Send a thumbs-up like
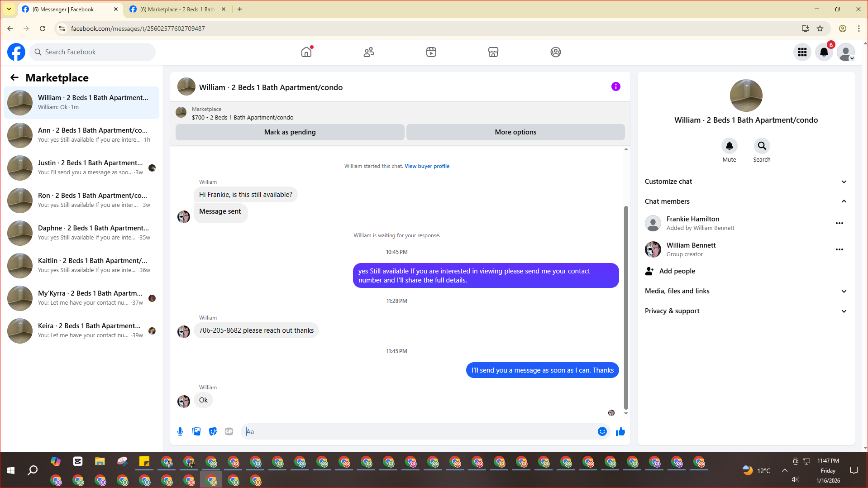868x488 pixels. pos(620,431)
